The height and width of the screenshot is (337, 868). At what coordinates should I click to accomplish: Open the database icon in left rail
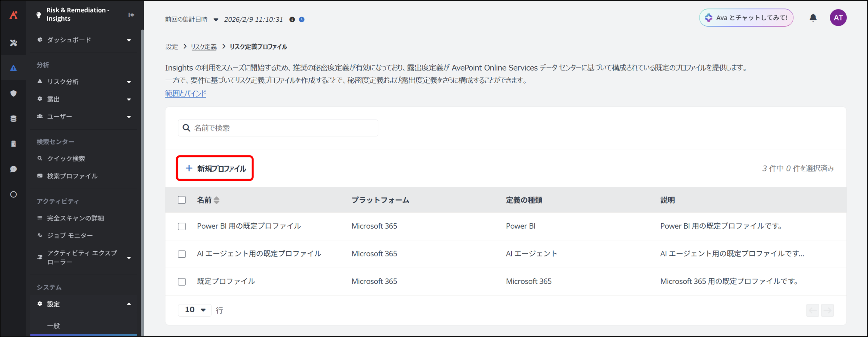click(x=14, y=119)
